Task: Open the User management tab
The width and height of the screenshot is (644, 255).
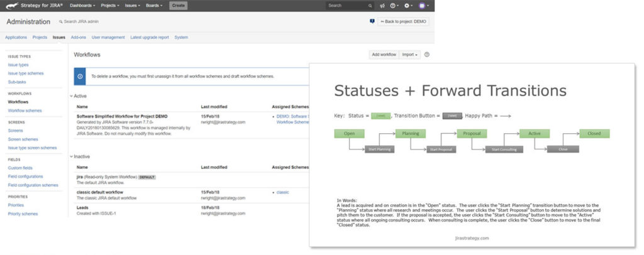Action: (x=108, y=37)
